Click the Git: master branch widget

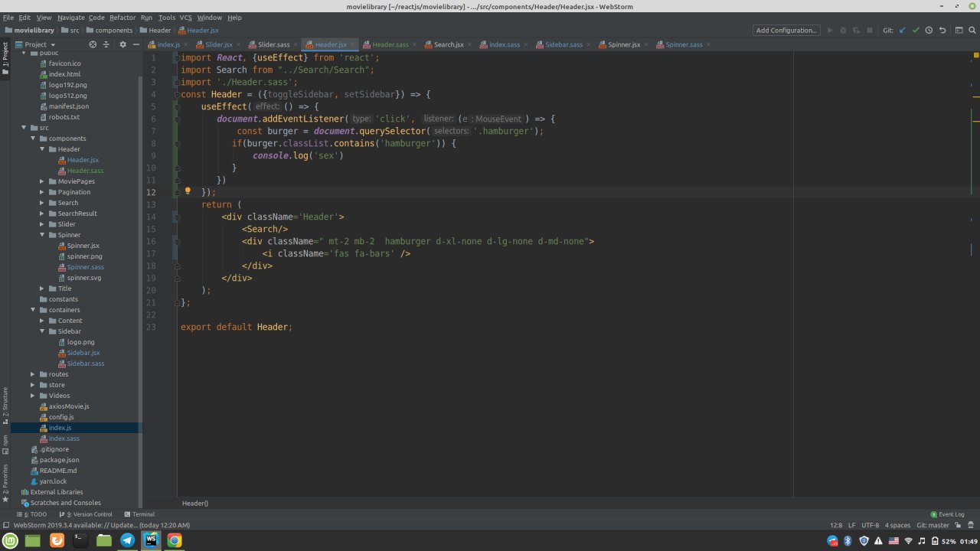pyautogui.click(x=933, y=525)
